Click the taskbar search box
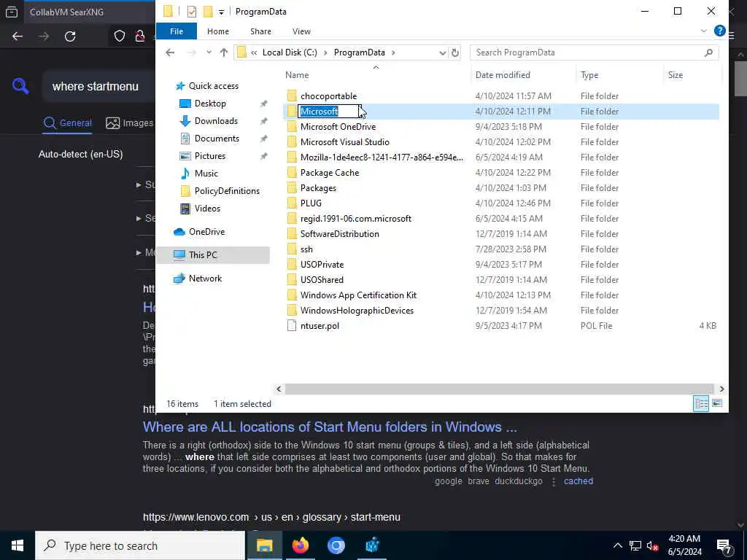 point(140,545)
